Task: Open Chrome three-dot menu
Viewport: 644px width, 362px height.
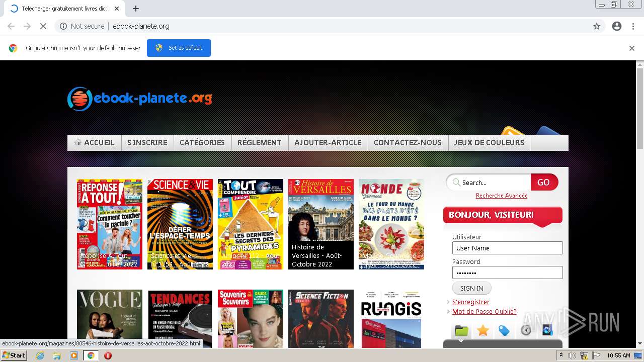Action: (633, 26)
